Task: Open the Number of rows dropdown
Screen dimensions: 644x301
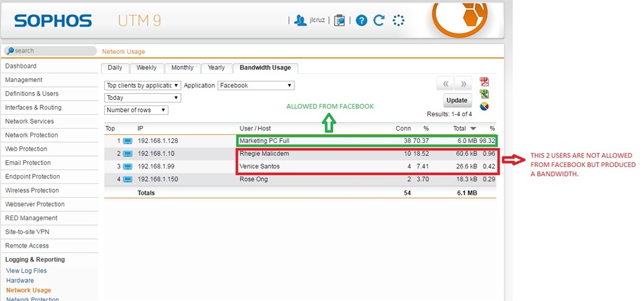Action: coord(136,110)
